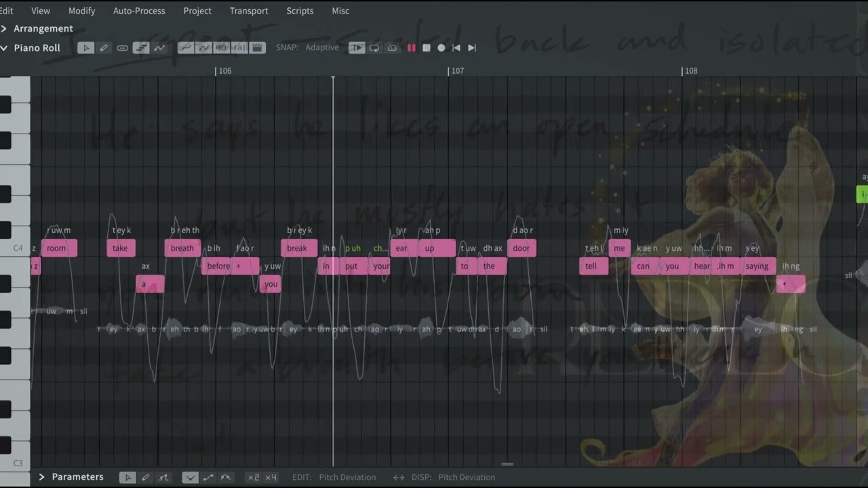This screenshot has height=488, width=868.
Task: Select the "door" note block
Action: 521,248
